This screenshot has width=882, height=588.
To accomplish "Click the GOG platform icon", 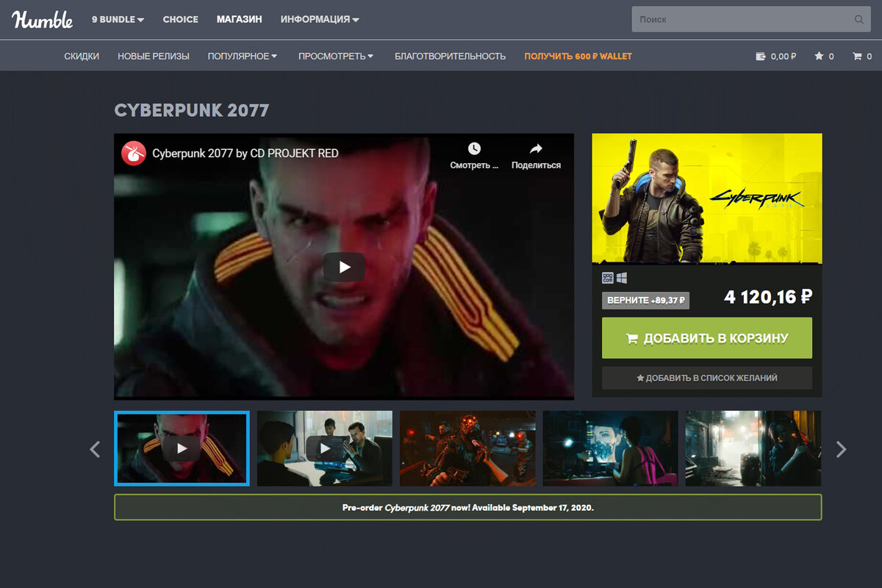I will (608, 278).
